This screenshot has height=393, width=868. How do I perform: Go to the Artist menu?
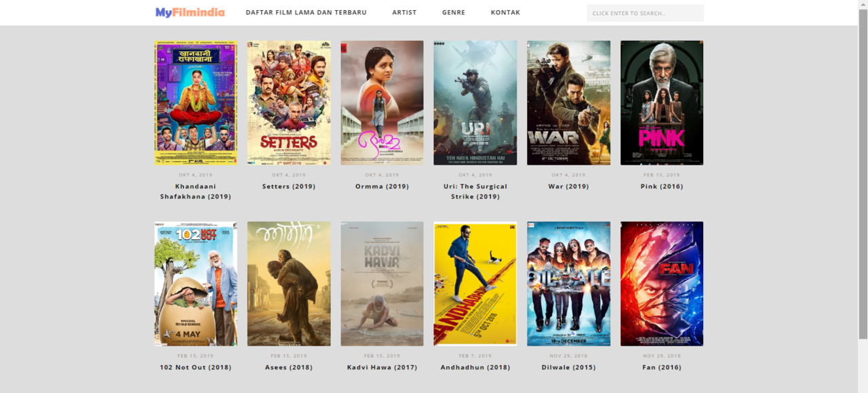coord(404,13)
